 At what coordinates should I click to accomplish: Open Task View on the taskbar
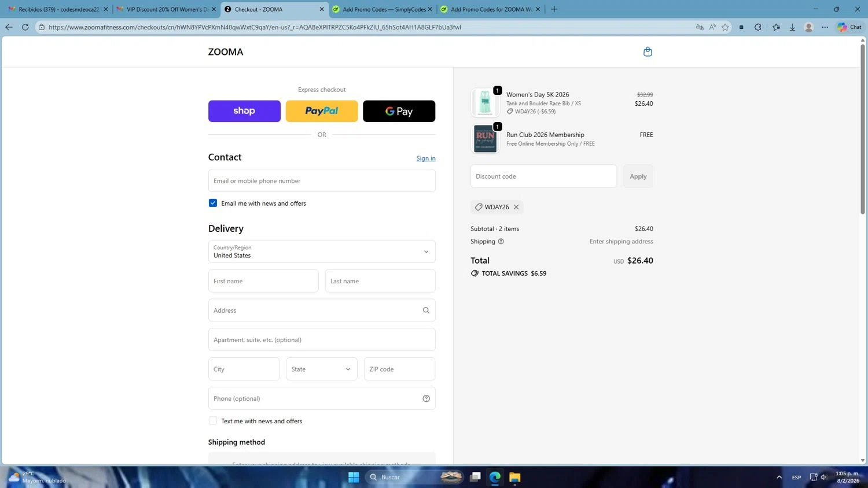point(475,477)
